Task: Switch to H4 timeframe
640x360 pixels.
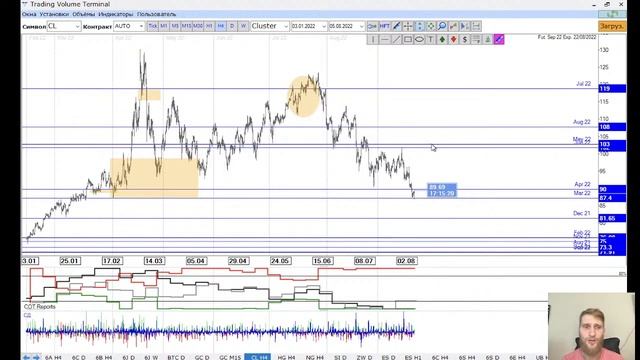Action: 221,26
